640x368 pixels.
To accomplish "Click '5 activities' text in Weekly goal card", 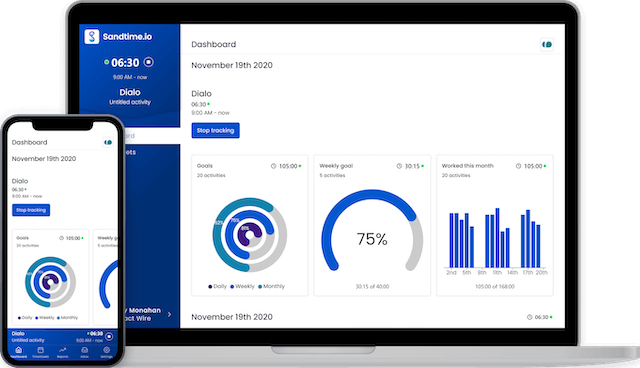I will coord(332,175).
